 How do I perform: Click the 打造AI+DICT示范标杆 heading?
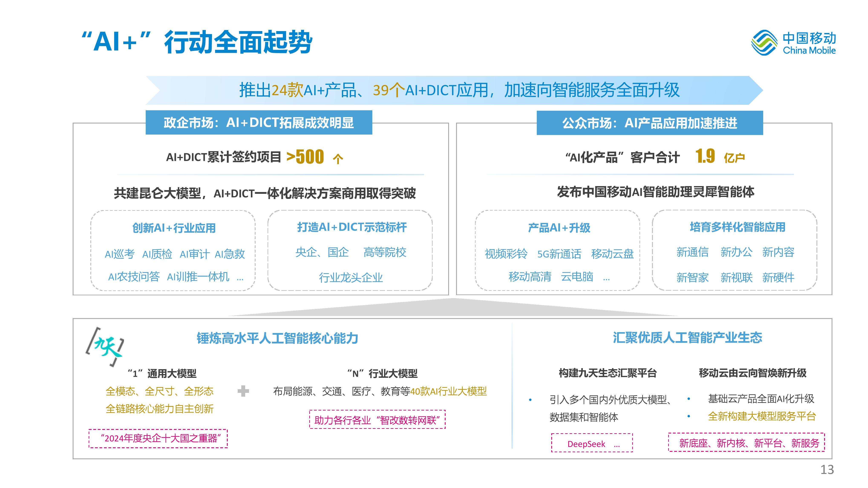point(352,227)
